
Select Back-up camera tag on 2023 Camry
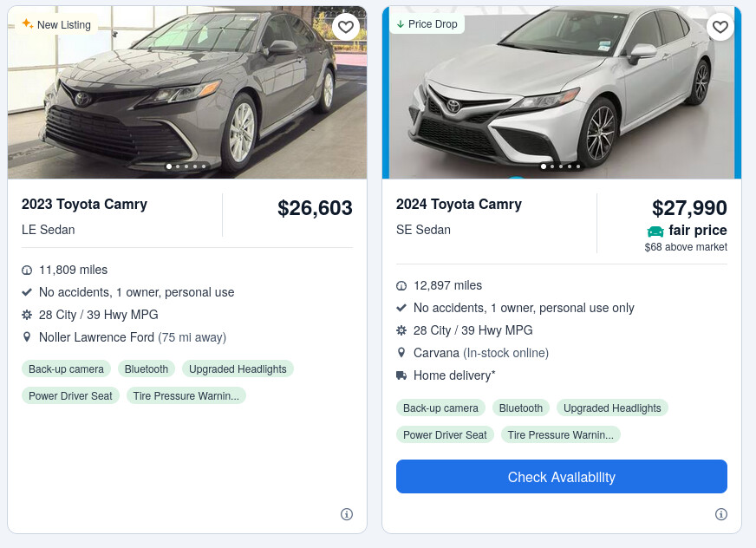pos(66,369)
